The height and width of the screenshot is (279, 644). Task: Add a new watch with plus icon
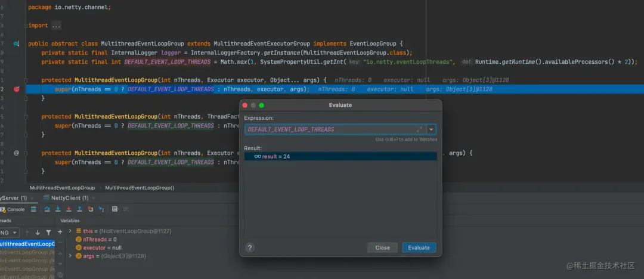click(60, 232)
